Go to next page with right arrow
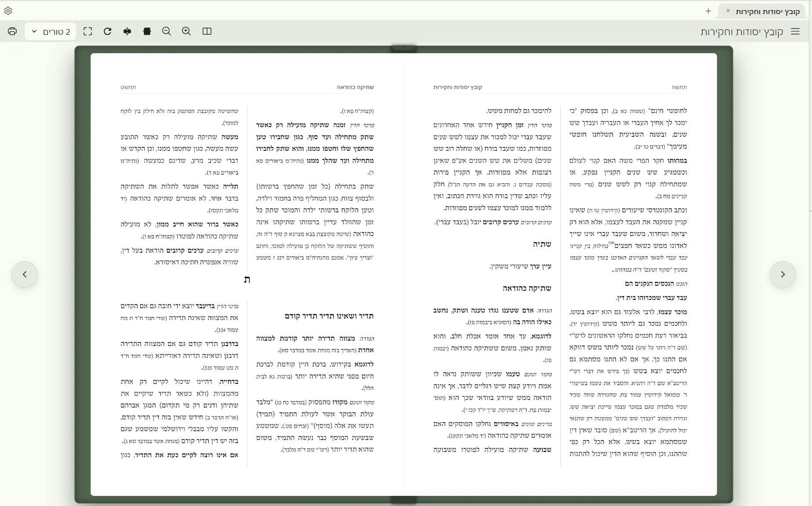812x506 pixels. click(783, 274)
